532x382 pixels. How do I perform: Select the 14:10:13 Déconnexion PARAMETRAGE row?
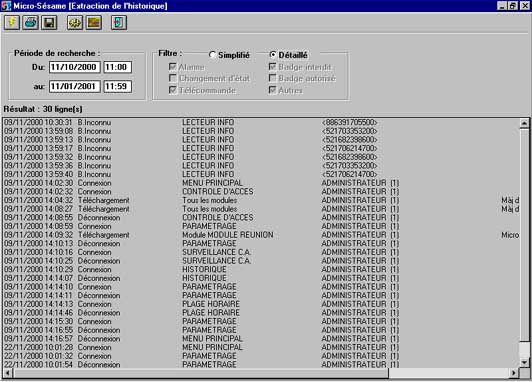pyautogui.click(x=261, y=243)
